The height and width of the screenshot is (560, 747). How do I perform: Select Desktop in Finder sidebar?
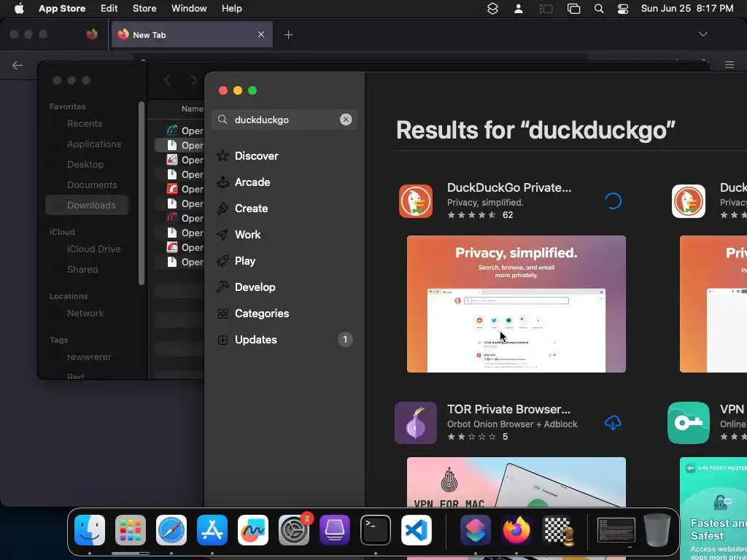click(85, 164)
